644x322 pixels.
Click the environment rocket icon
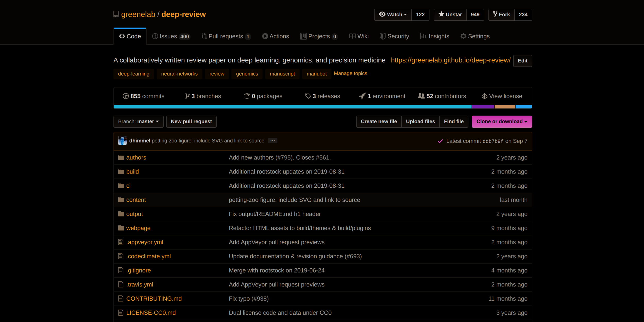tap(362, 96)
